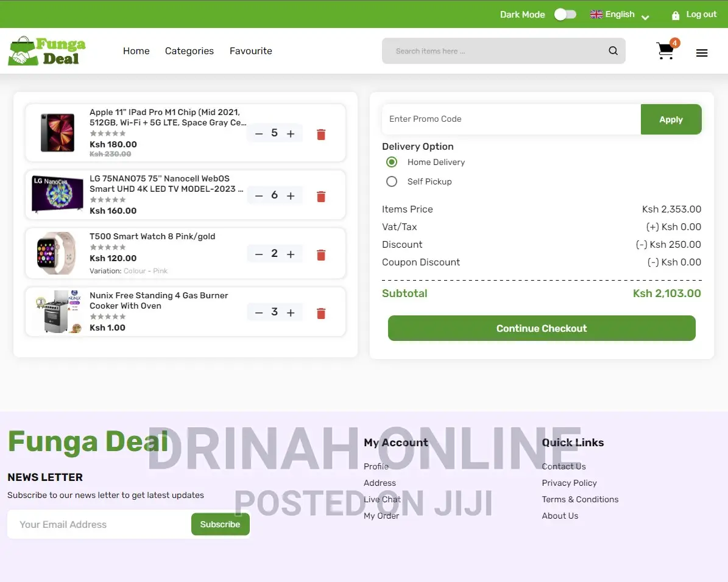Delete the T500 Smart Watch item
Image resolution: width=728 pixels, height=582 pixels.
click(x=321, y=255)
